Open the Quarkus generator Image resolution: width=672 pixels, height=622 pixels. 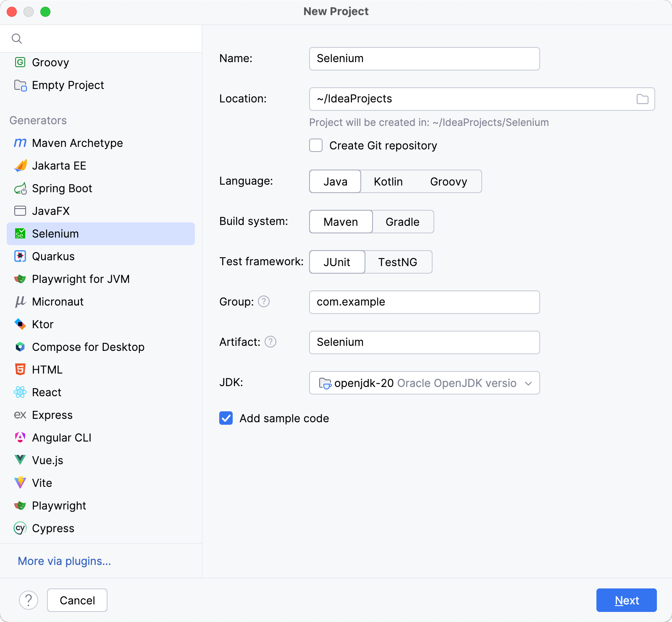click(x=53, y=256)
